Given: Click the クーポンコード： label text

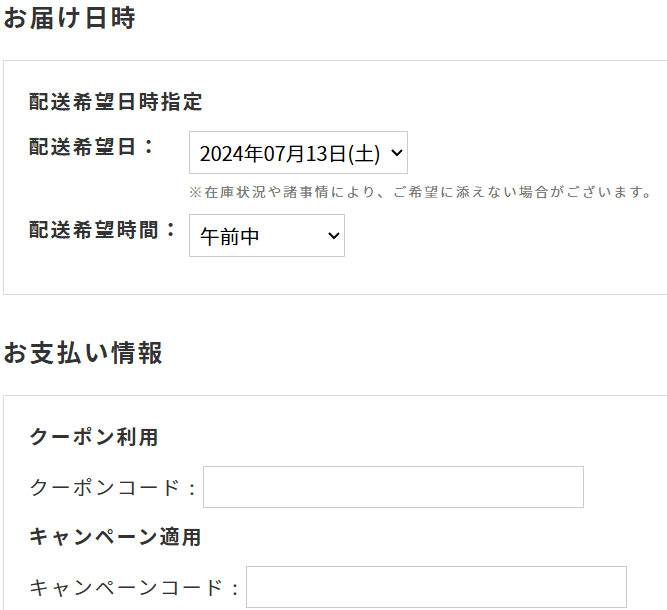Looking at the screenshot, I should (x=113, y=488).
